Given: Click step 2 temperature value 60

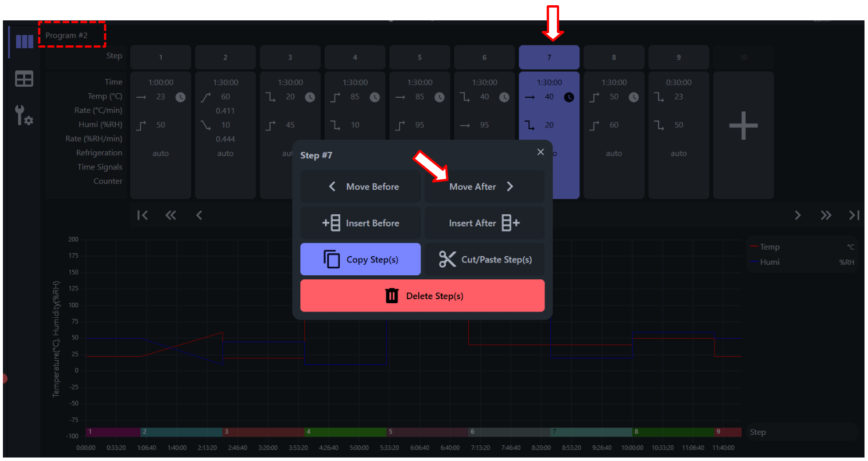Looking at the screenshot, I should coord(226,97).
